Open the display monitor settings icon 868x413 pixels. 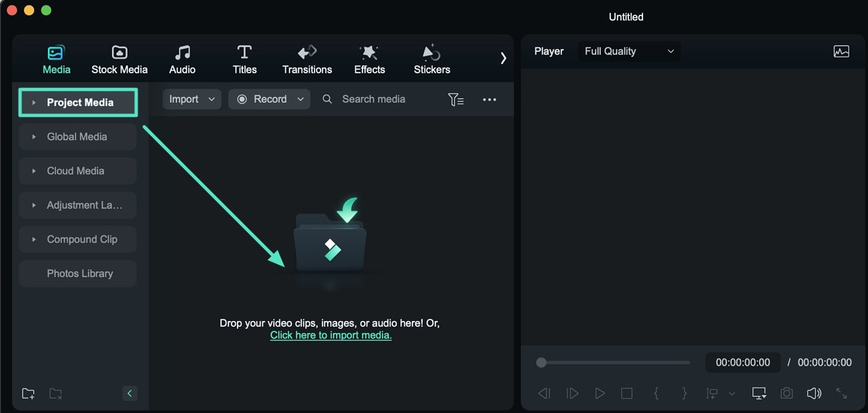point(759,394)
